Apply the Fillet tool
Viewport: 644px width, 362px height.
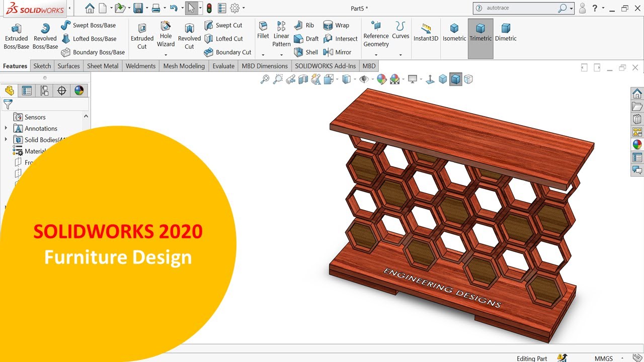coord(263,31)
